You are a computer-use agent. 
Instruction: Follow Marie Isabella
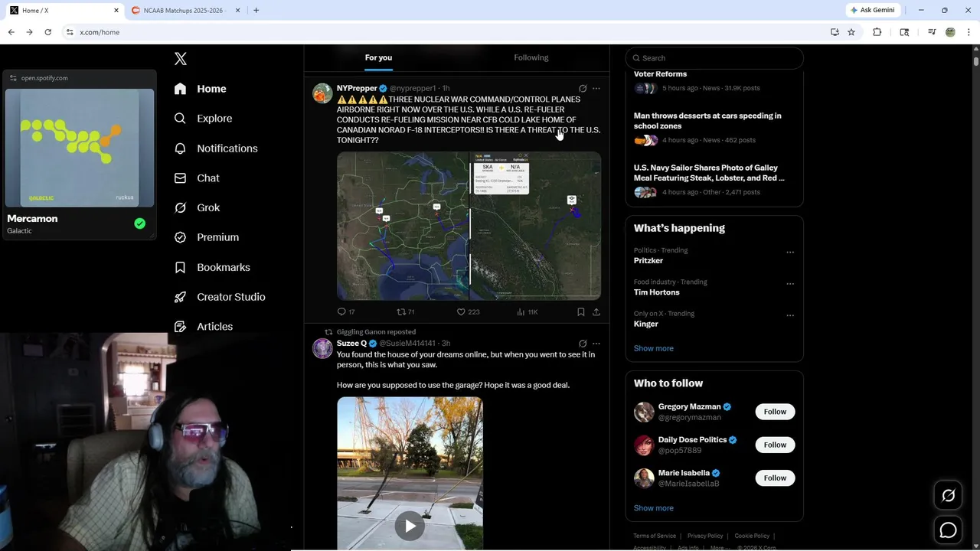(x=775, y=478)
